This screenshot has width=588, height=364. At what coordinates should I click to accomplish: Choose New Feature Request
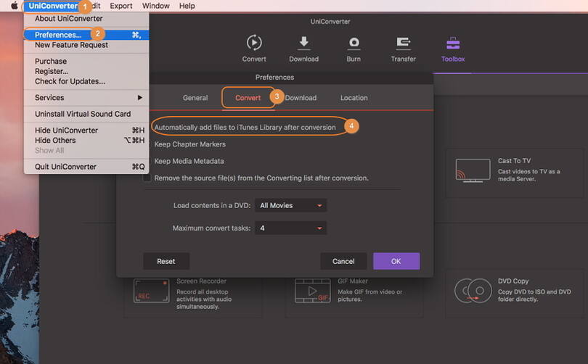click(x=86, y=45)
